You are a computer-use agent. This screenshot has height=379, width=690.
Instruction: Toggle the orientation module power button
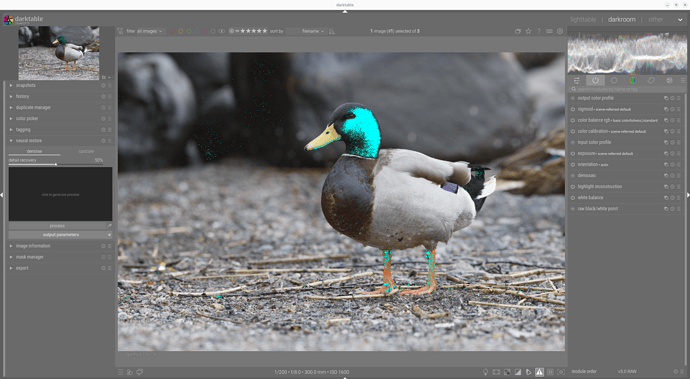tap(573, 165)
